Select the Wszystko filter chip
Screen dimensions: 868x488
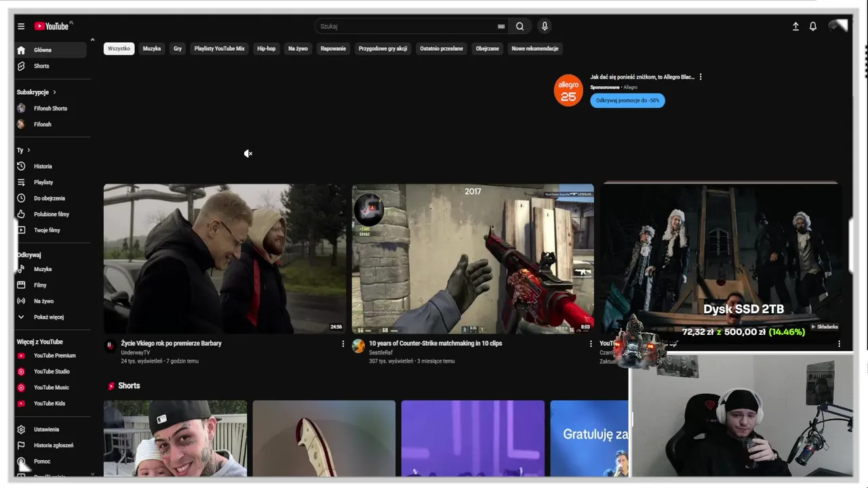point(119,49)
